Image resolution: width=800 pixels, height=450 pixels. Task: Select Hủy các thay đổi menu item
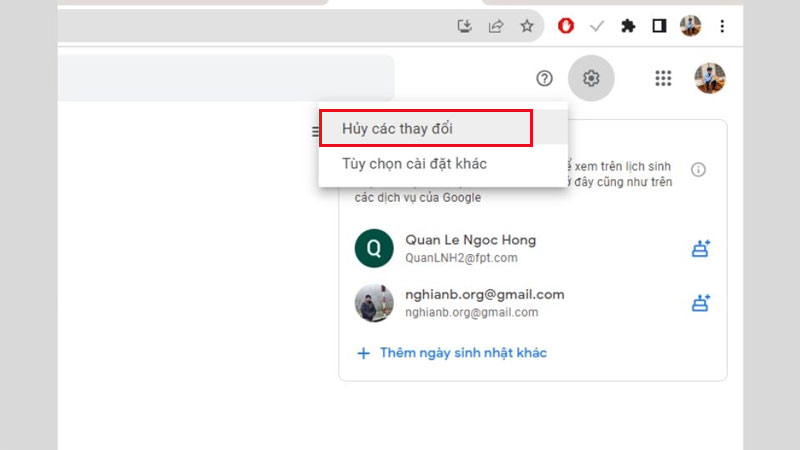point(443,129)
